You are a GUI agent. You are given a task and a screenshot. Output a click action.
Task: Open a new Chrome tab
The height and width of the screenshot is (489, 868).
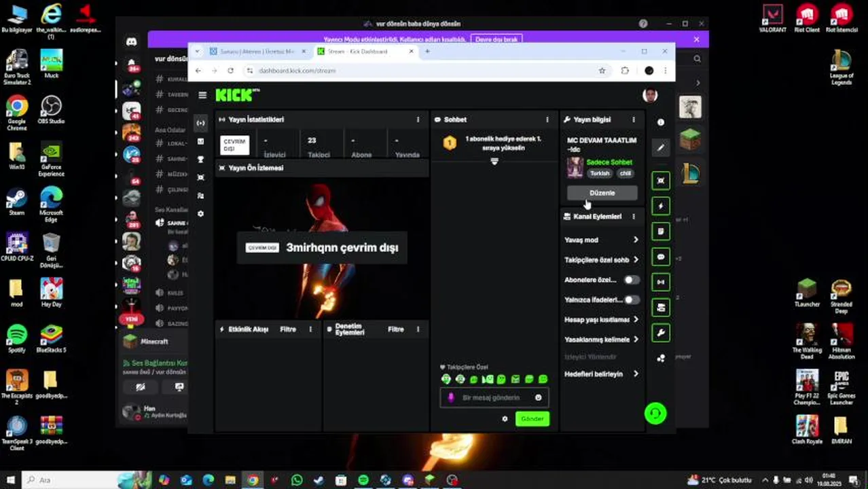point(427,52)
